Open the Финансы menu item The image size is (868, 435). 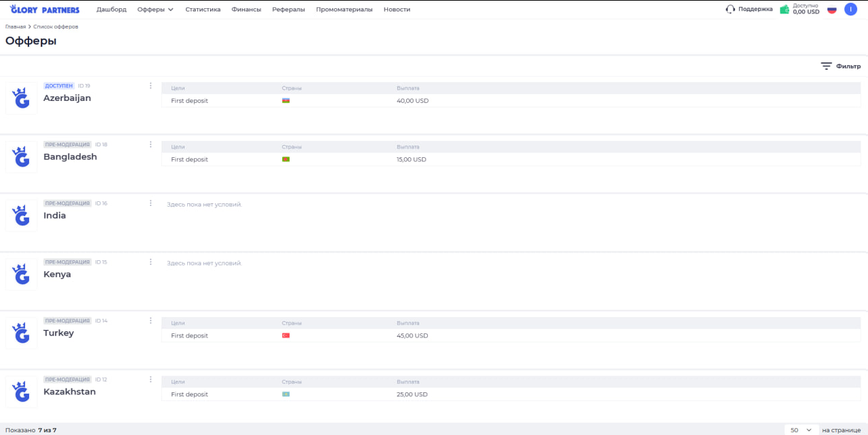(246, 9)
